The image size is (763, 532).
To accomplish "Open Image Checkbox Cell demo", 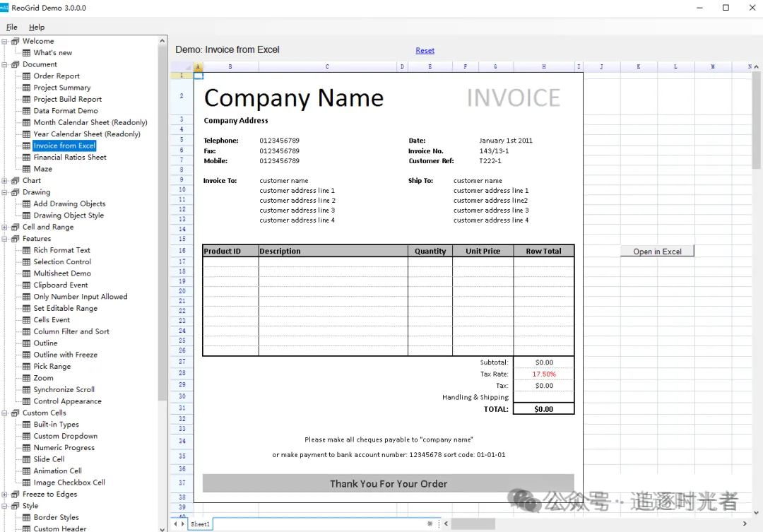I will (69, 483).
